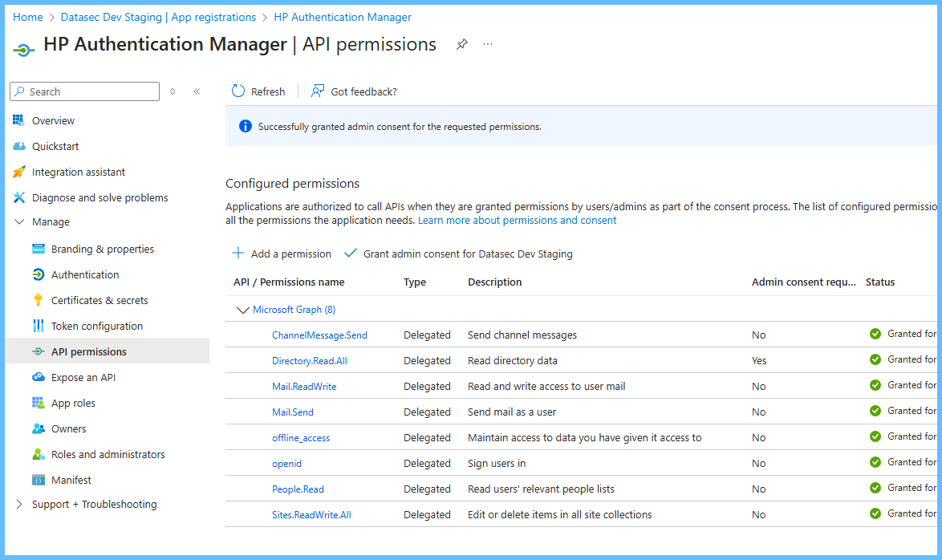Click the Expose an API cloud icon
The width and height of the screenshot is (942, 560).
tap(39, 377)
